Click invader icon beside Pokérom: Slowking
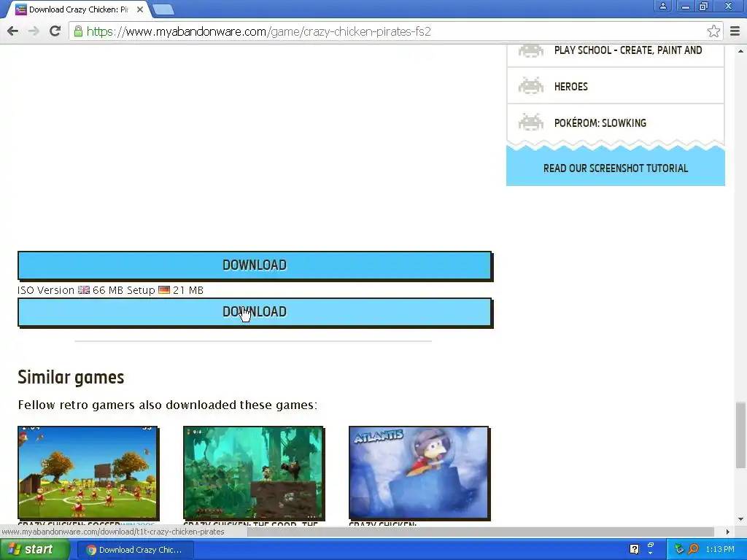This screenshot has width=747, height=560. pos(531,122)
